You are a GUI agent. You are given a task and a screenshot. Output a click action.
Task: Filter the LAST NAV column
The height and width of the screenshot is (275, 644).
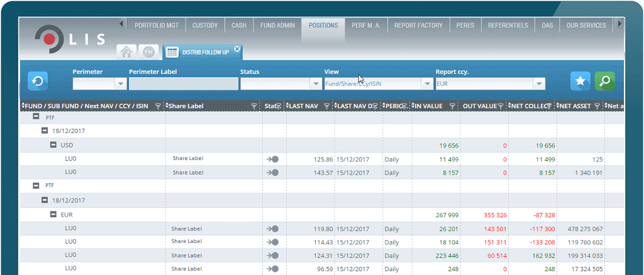click(326, 106)
